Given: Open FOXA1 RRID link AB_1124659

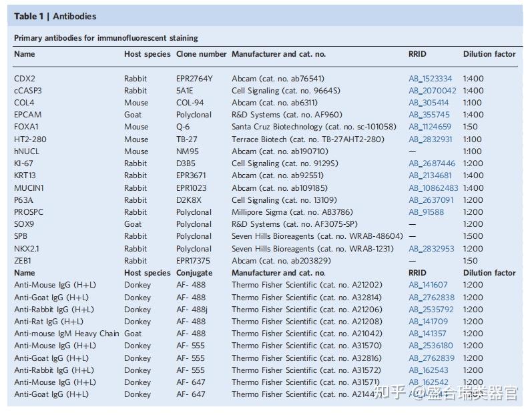Looking at the screenshot, I should pos(430,127).
